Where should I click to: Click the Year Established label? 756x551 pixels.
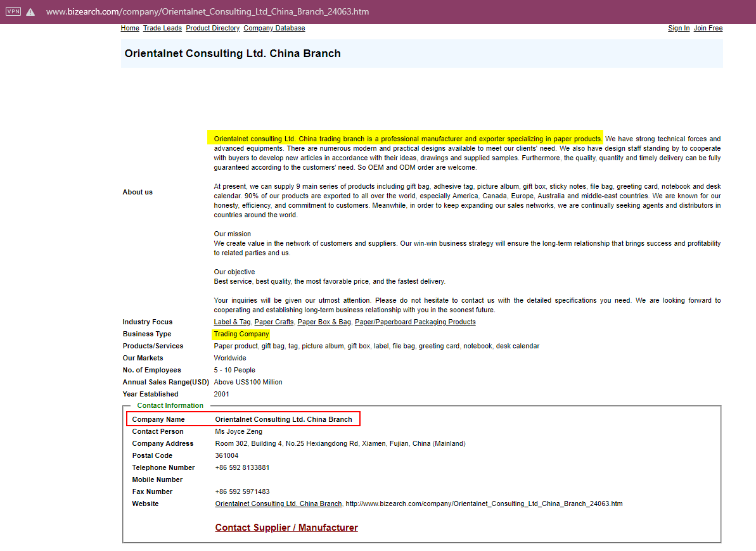[x=150, y=395]
